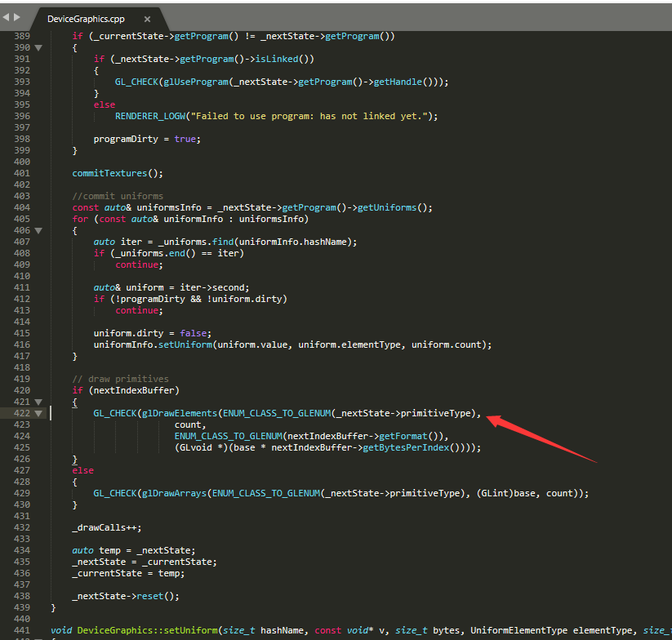
Task: Click 'auto temp = _nextState;' line
Action: point(134,550)
